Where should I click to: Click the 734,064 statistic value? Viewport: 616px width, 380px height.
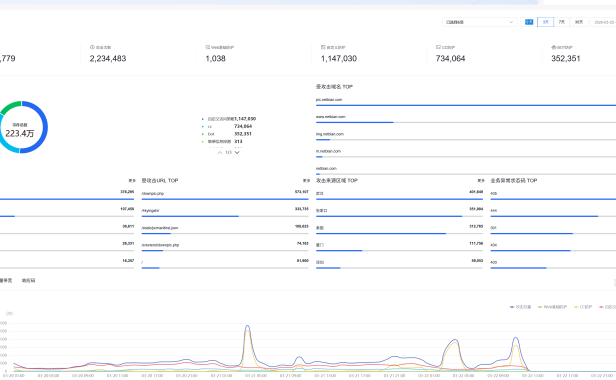[450, 59]
